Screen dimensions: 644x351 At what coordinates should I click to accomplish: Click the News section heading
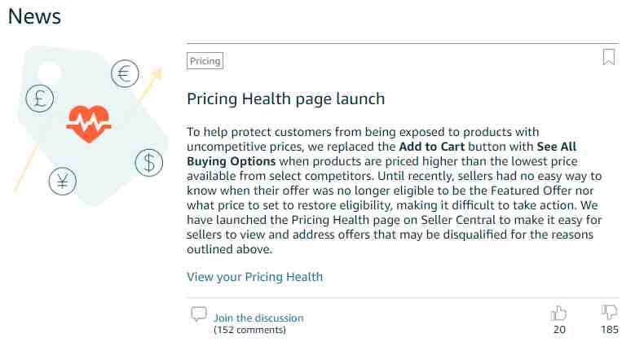[34, 16]
